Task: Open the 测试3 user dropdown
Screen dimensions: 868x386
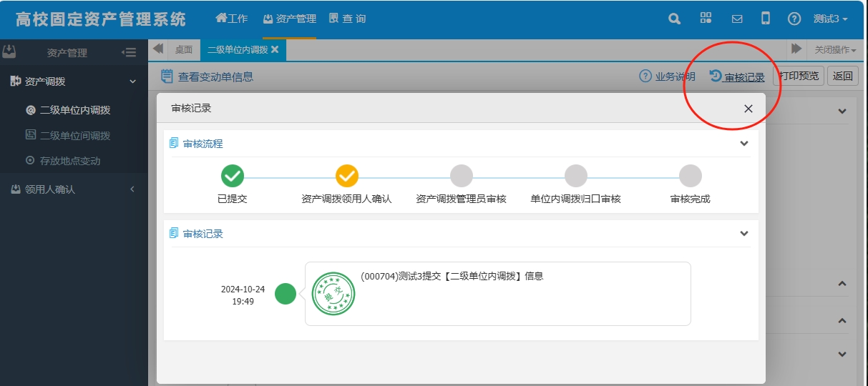Action: coord(830,19)
